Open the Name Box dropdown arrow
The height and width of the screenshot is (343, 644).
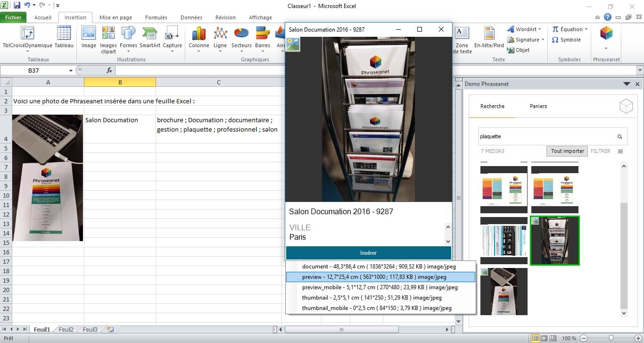coord(71,70)
